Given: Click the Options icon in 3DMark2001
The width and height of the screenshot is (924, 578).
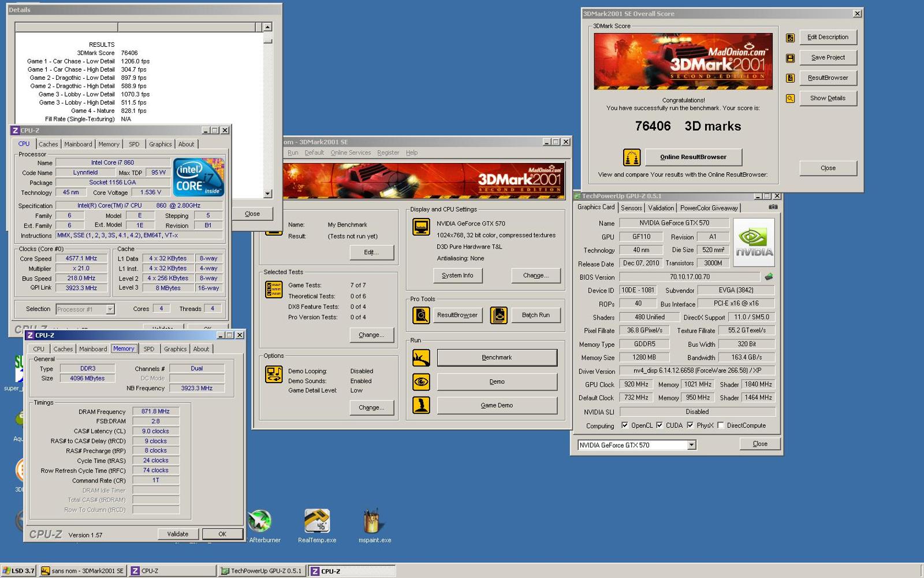Looking at the screenshot, I should tap(274, 375).
